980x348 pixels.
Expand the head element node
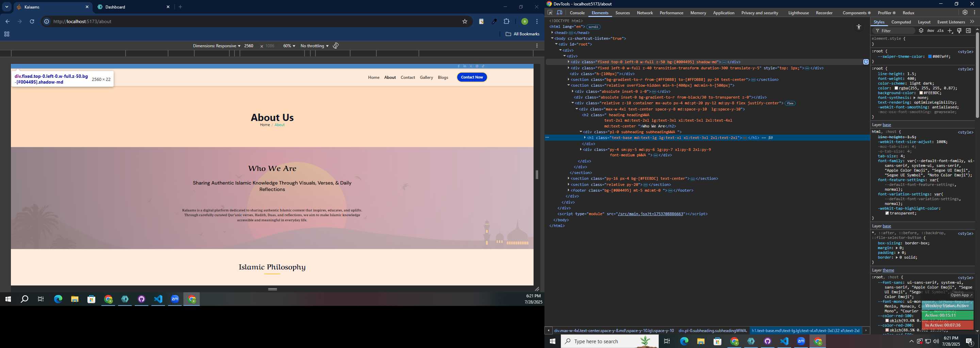pos(552,33)
